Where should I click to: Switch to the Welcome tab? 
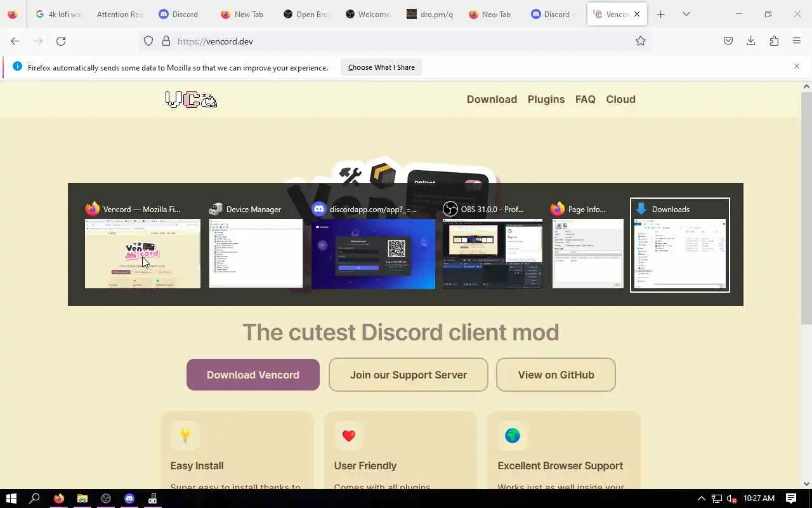pyautogui.click(x=368, y=14)
